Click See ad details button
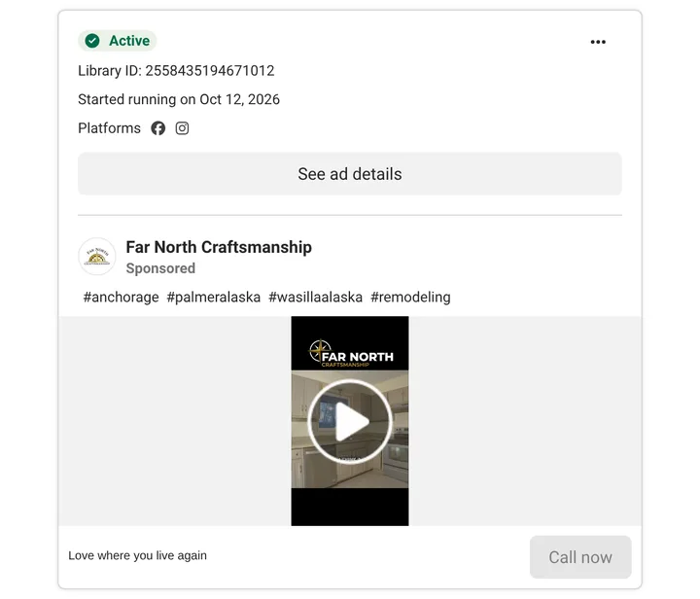 pyautogui.click(x=350, y=174)
